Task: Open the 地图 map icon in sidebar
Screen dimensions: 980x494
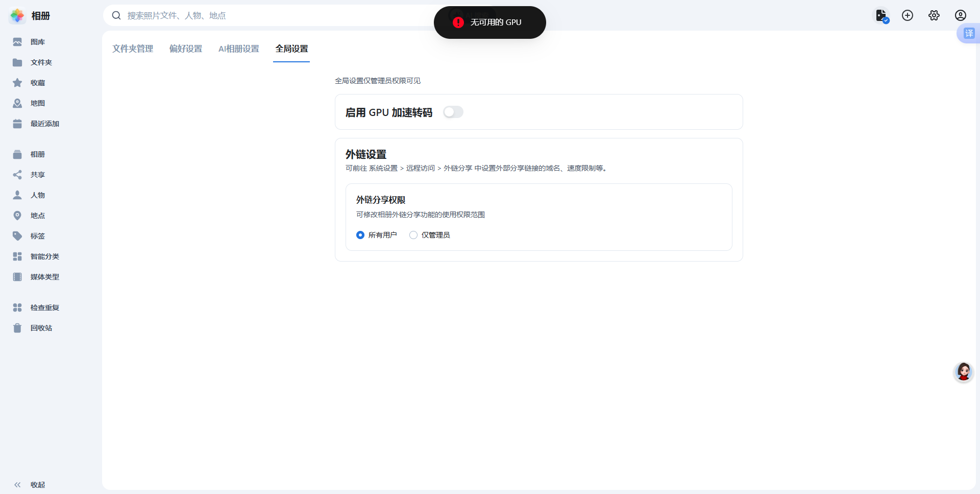Action: [x=17, y=103]
